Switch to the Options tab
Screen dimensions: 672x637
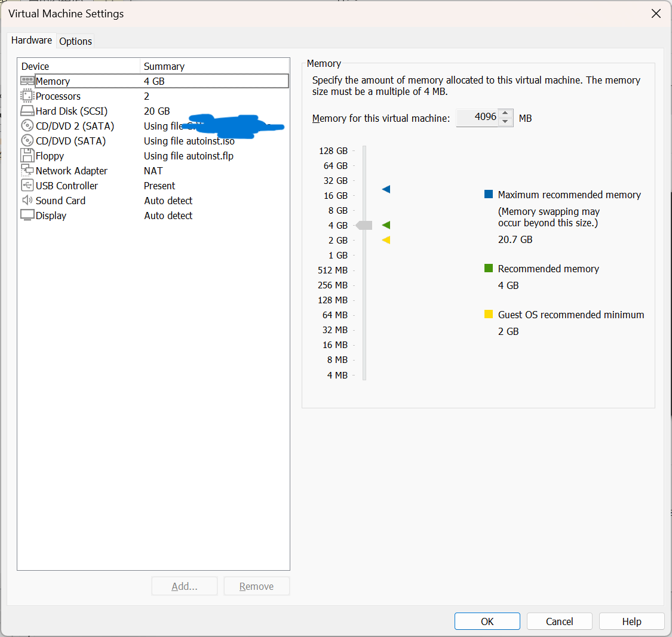pyautogui.click(x=75, y=41)
